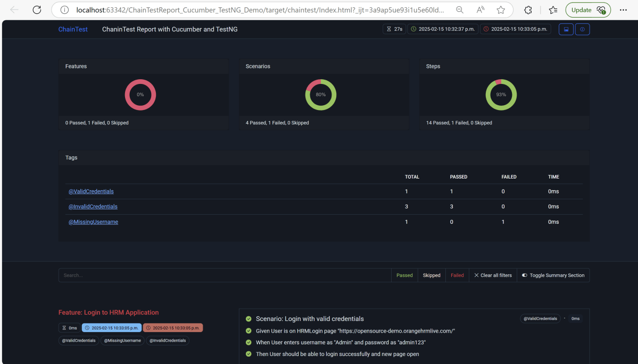The image size is (638, 364).
Task: Click the dark theme toggle icon button
Action: click(x=566, y=29)
